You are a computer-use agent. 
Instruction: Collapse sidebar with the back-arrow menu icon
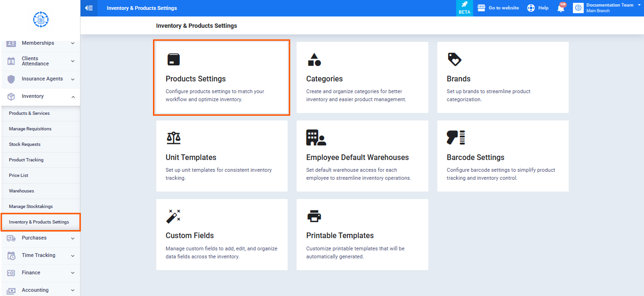point(89,8)
